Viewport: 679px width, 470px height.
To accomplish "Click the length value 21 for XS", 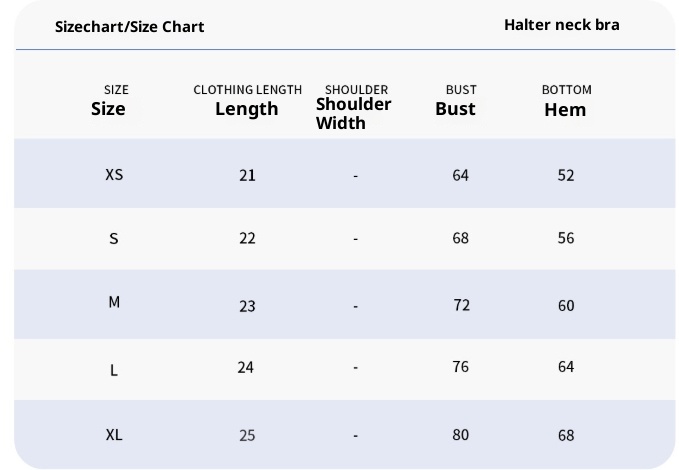I will point(247,175).
